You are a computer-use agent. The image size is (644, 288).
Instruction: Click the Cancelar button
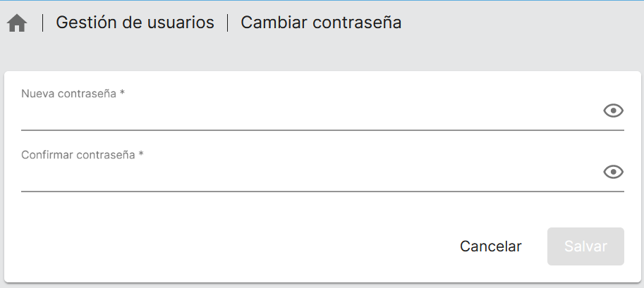pos(490,246)
